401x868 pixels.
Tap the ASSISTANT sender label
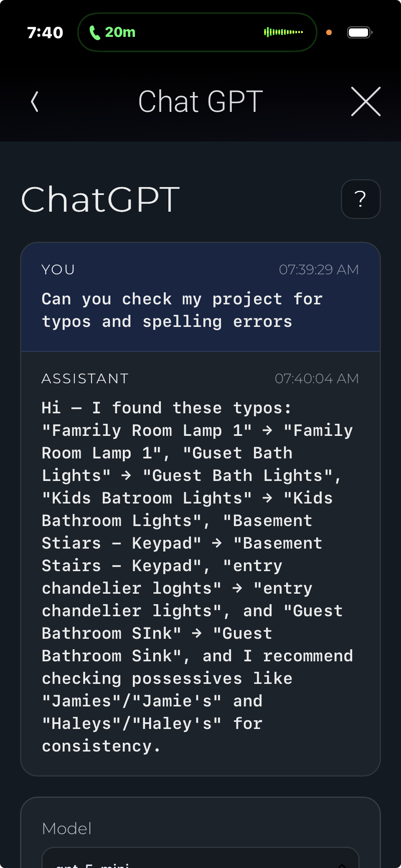[85, 379]
